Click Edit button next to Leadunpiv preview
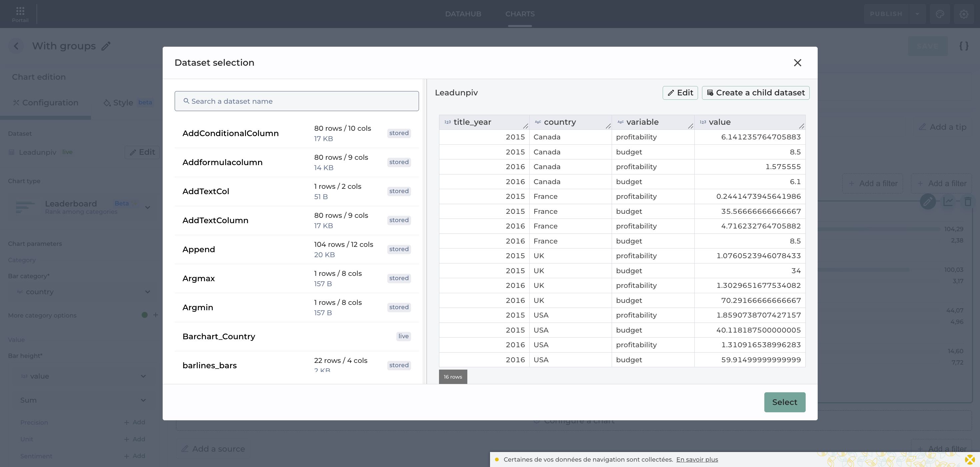The width and height of the screenshot is (980, 467). tap(680, 93)
